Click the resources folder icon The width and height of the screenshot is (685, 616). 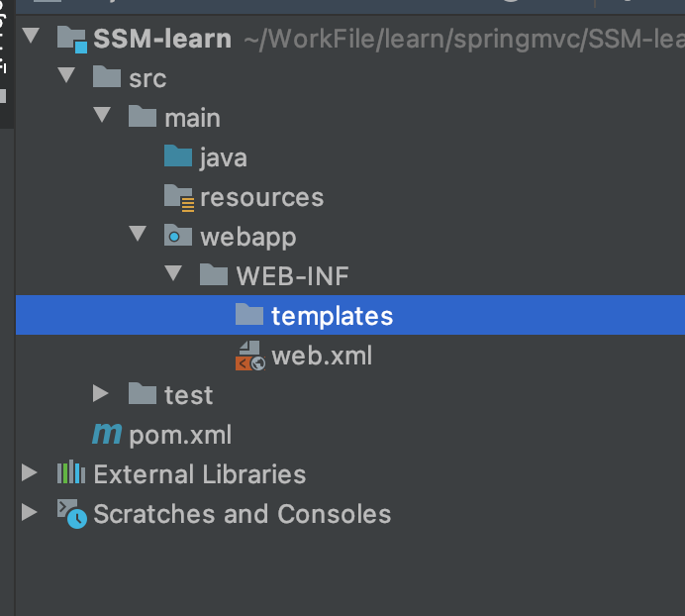(179, 197)
